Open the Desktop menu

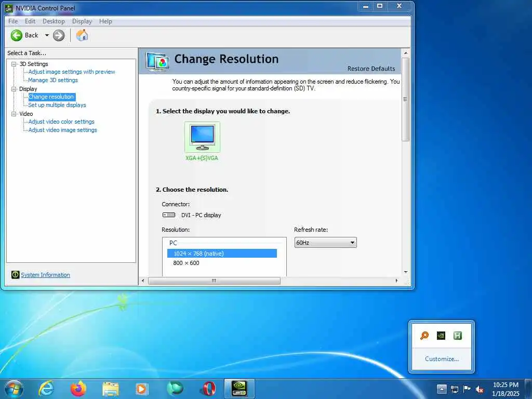pos(54,21)
